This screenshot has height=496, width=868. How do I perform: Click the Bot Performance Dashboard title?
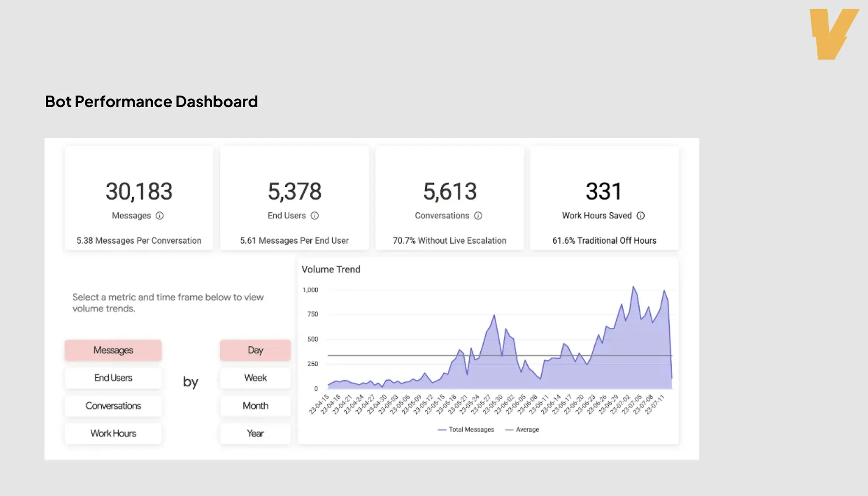[151, 101]
